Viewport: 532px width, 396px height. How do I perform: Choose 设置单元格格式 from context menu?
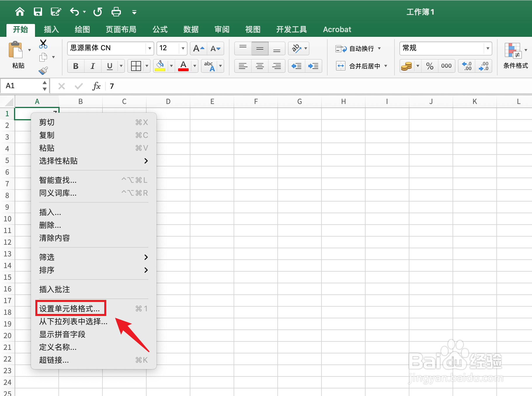click(93, 309)
